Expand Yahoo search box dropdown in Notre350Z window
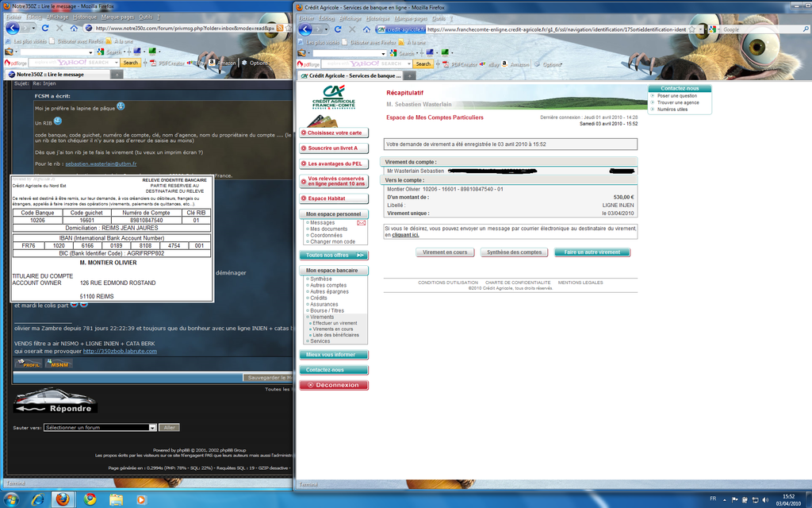The image size is (812, 508). pos(117,63)
